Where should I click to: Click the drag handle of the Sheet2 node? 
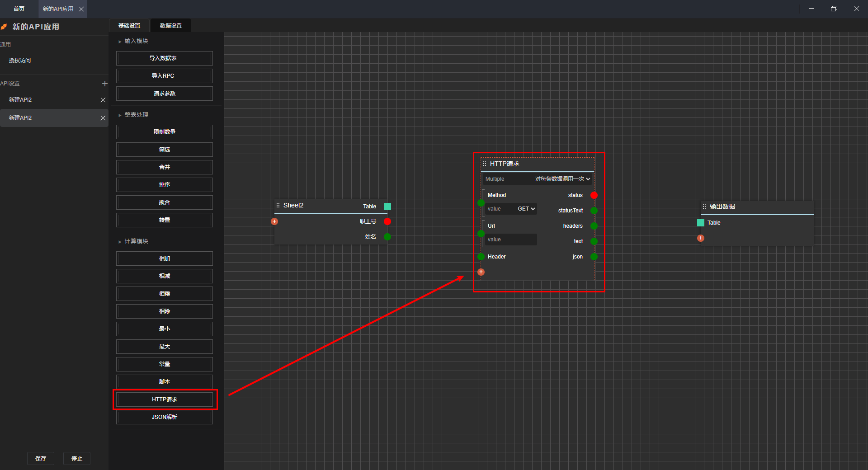tap(278, 205)
